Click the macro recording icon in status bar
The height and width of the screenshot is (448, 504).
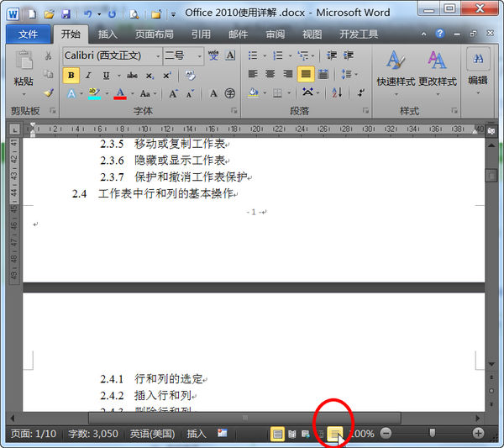pyautogui.click(x=222, y=433)
